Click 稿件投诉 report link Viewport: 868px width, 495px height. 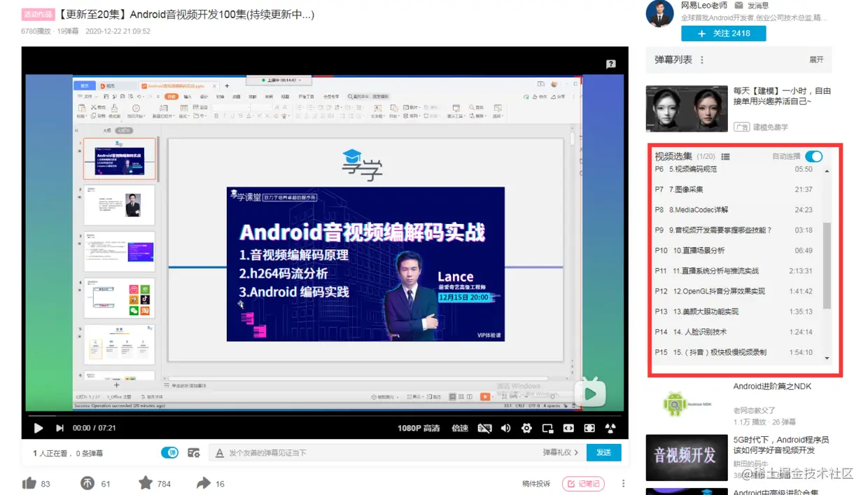[x=536, y=484]
